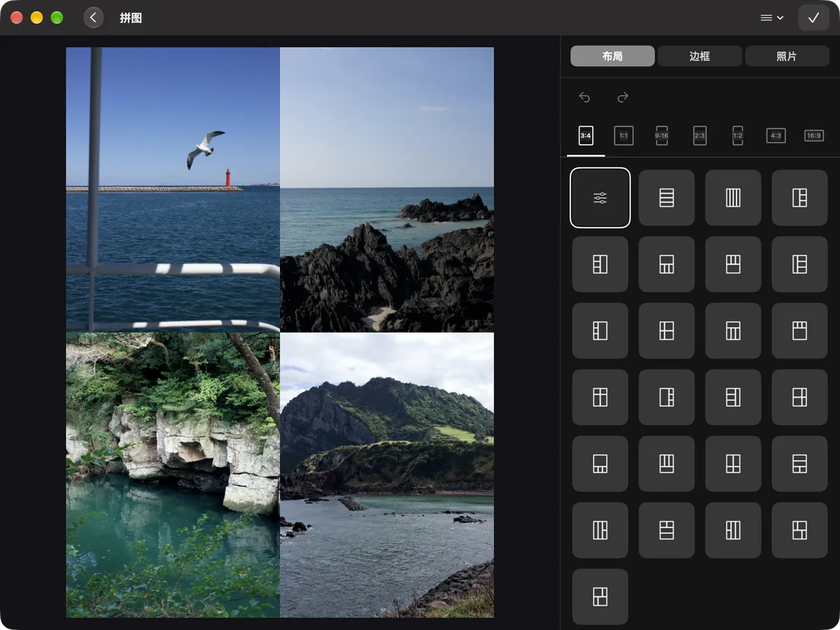Select the green cove cliff photo

pyautogui.click(x=173, y=475)
